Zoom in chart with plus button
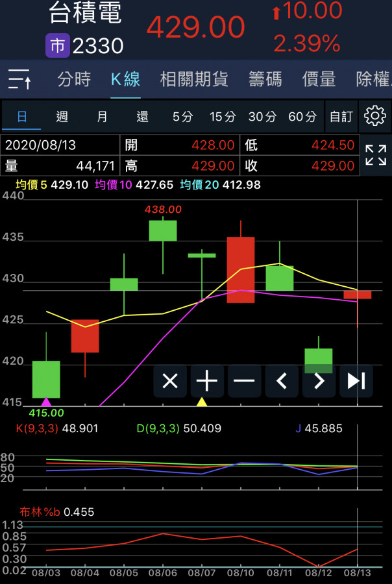Image resolution: width=392 pixels, height=584 pixels. pyautogui.click(x=207, y=381)
